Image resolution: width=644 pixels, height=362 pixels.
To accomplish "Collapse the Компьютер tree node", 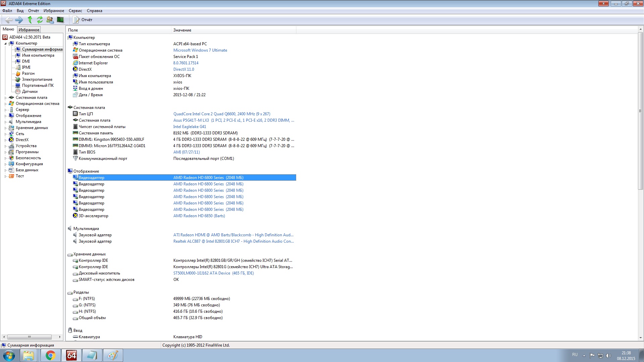I will click(x=5, y=44).
